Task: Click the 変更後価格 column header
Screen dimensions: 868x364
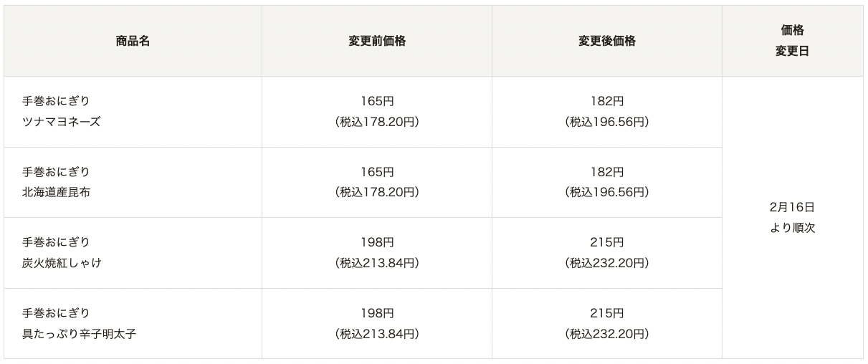Action: (x=607, y=41)
